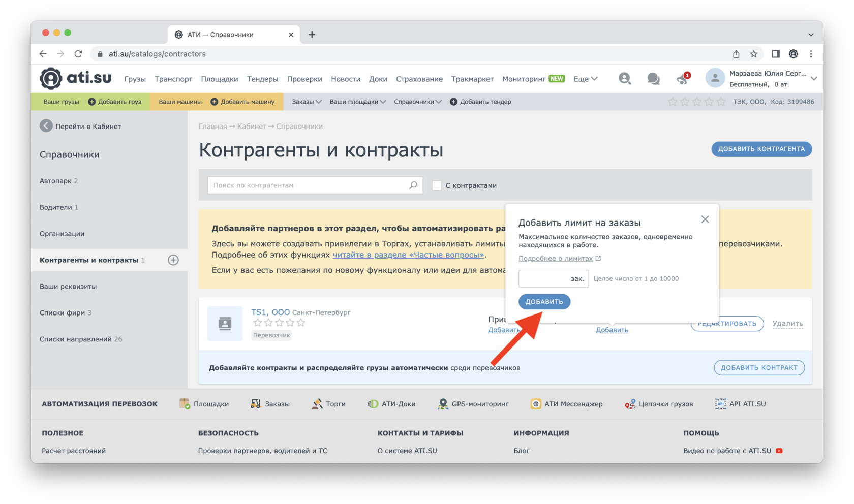Open notifications megaphone with badge
854x504 pixels.
coord(683,78)
